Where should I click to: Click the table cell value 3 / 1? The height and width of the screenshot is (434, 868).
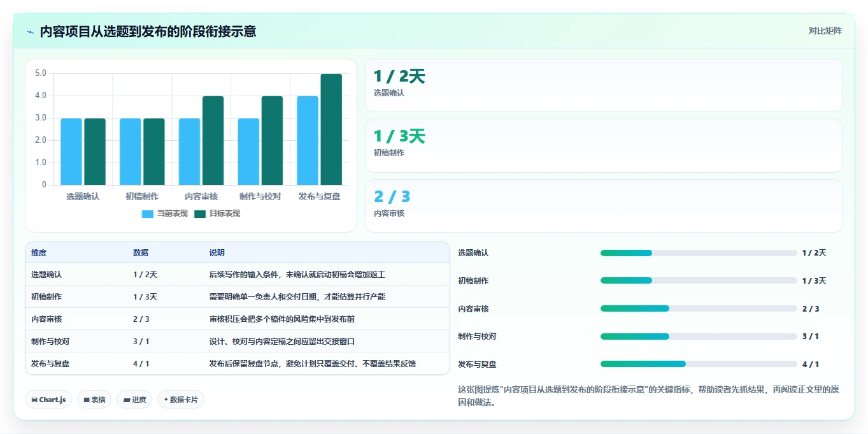tap(141, 342)
